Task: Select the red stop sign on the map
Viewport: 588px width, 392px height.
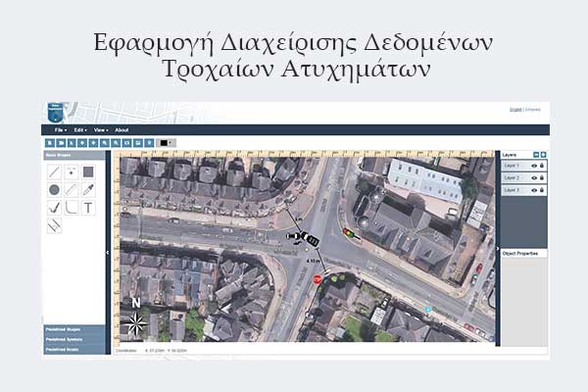Action: tap(318, 279)
